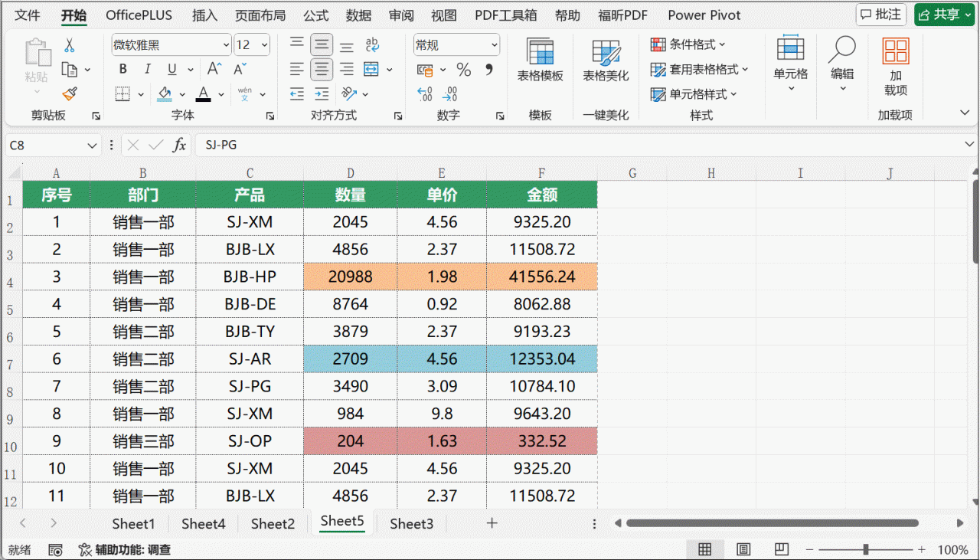Open the 文件 File menu

point(28,15)
